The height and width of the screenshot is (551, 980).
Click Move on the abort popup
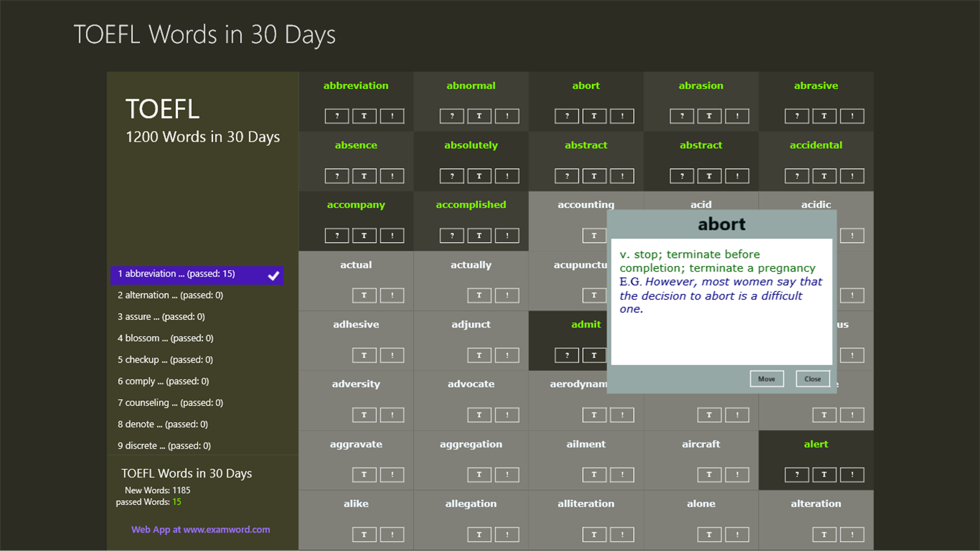pyautogui.click(x=766, y=378)
